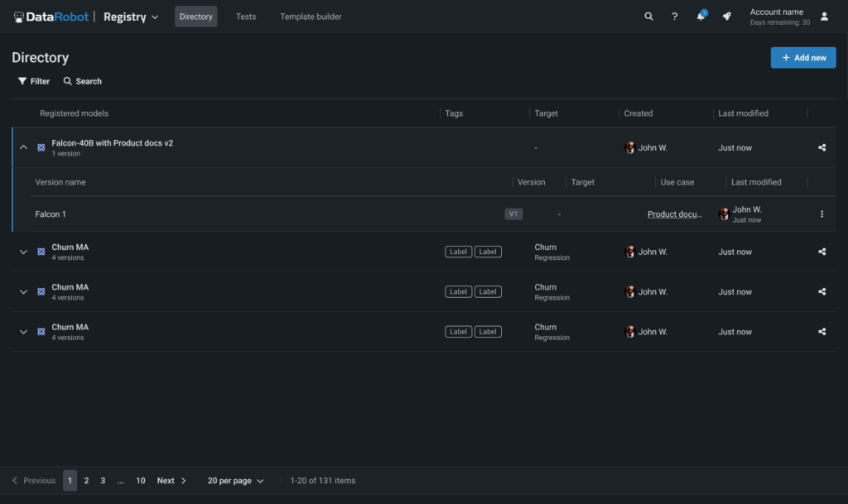Click the Registered models column header

[x=74, y=113]
